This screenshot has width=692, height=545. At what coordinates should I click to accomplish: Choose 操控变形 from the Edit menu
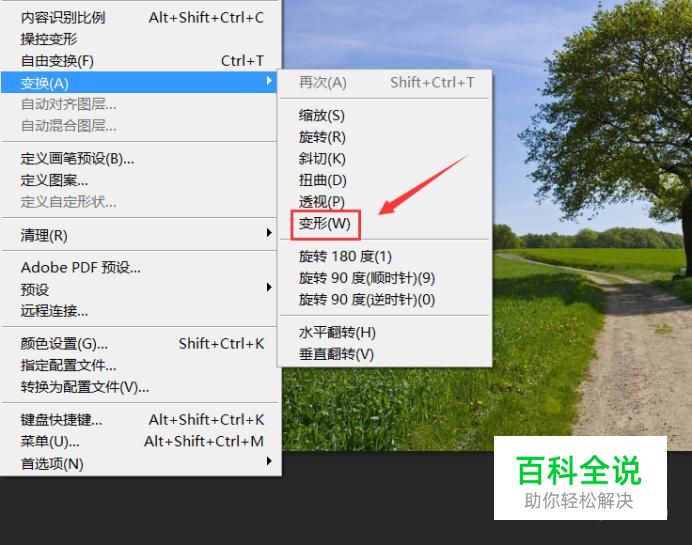click(140, 39)
